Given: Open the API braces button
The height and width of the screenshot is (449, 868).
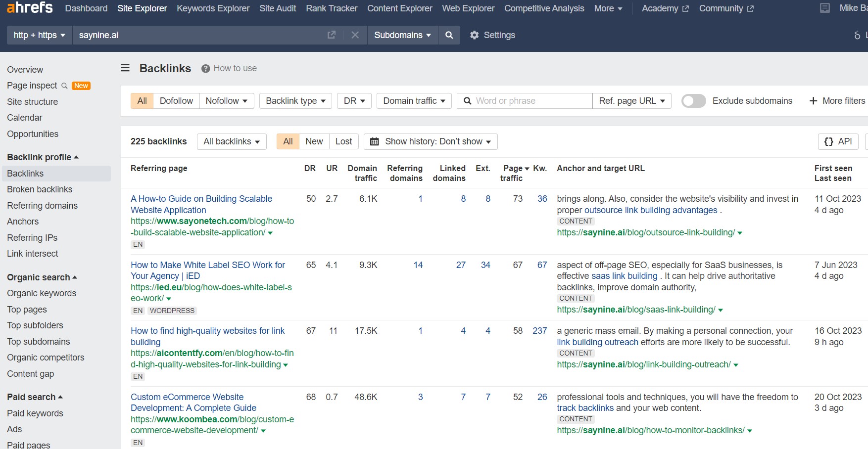Looking at the screenshot, I should pos(838,141).
